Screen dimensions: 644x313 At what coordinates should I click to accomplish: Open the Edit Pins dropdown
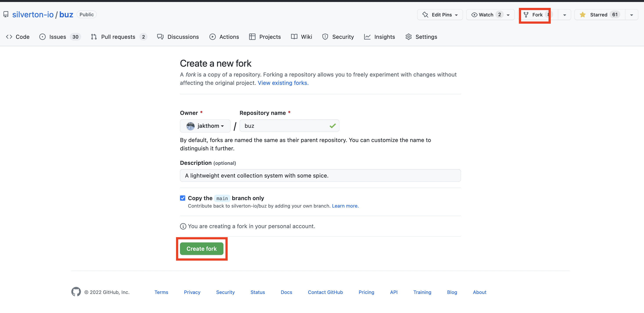[x=440, y=14]
